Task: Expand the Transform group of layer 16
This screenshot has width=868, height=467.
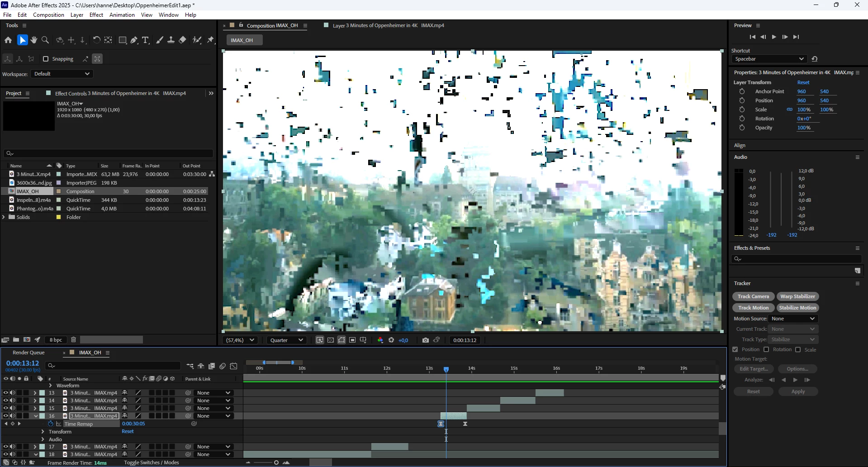Action: pos(43,432)
